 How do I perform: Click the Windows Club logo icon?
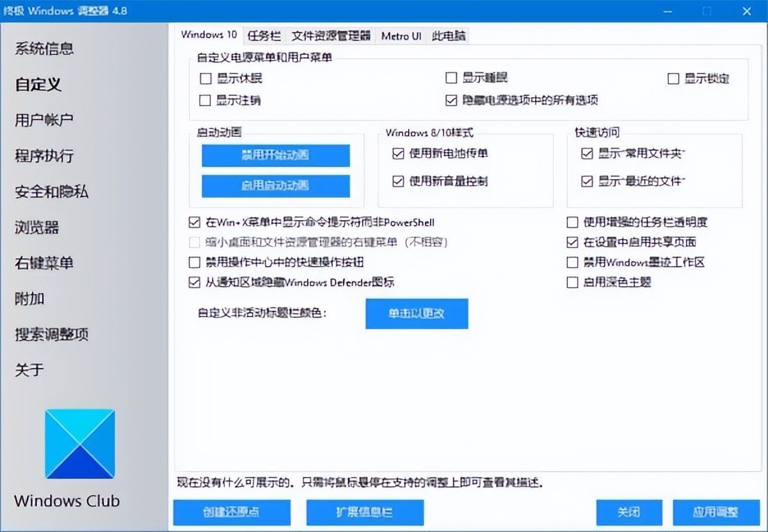(x=80, y=444)
